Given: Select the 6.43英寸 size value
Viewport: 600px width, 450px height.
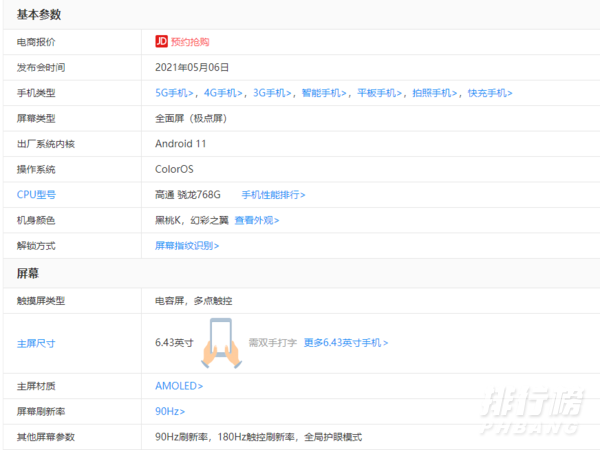Looking at the screenshot, I should [174, 342].
